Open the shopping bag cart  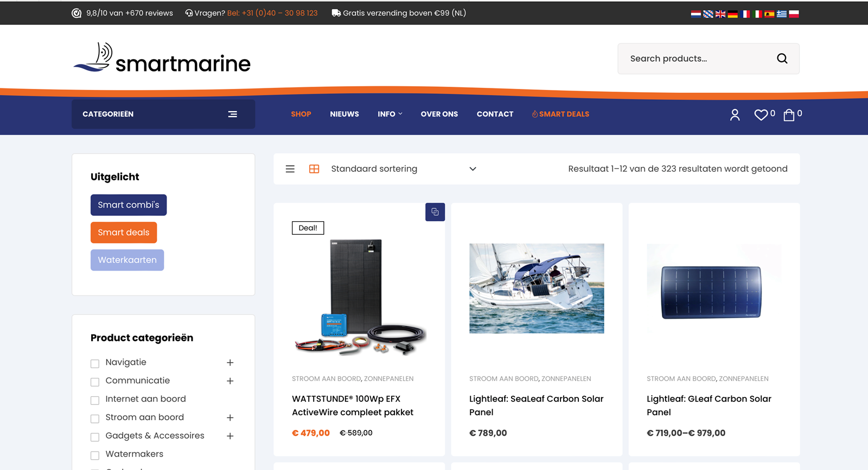point(789,114)
